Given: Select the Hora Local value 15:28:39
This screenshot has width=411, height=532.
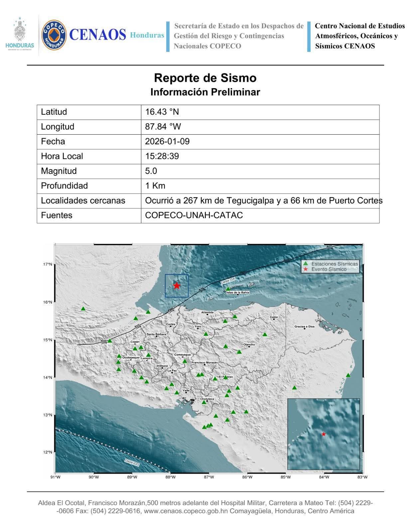Looking at the screenshot, I should (x=162, y=156).
